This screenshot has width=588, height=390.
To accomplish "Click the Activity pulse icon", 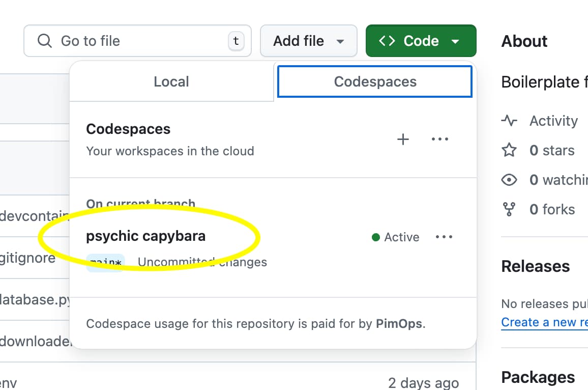I will coord(509,121).
